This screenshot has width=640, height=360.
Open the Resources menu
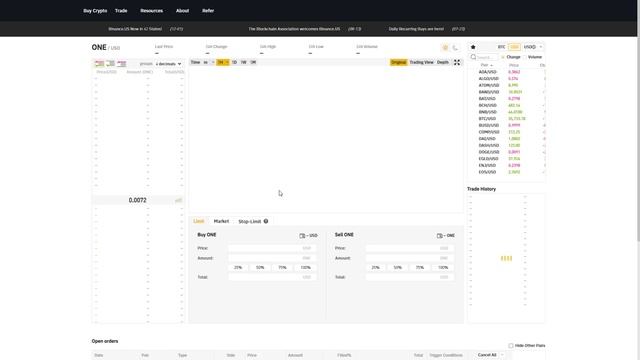(x=151, y=11)
